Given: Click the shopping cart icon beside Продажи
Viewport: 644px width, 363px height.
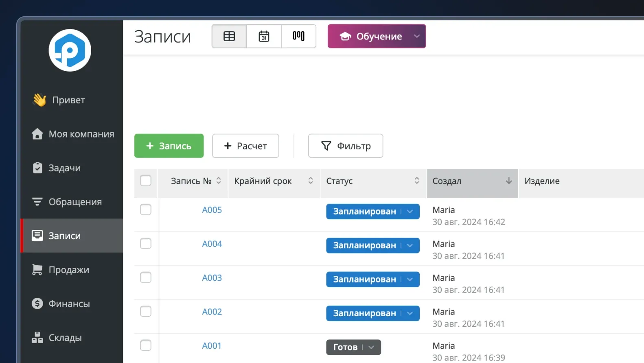Looking at the screenshot, I should click(37, 269).
